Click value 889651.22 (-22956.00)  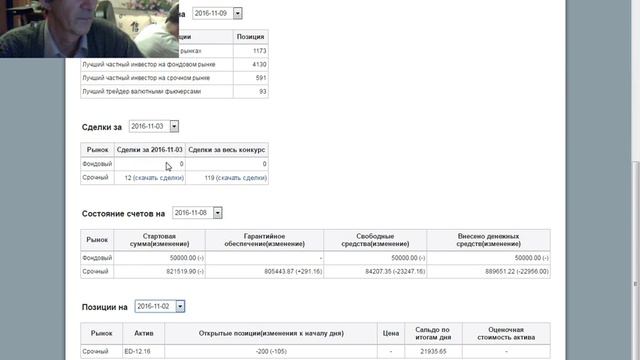[517, 271]
